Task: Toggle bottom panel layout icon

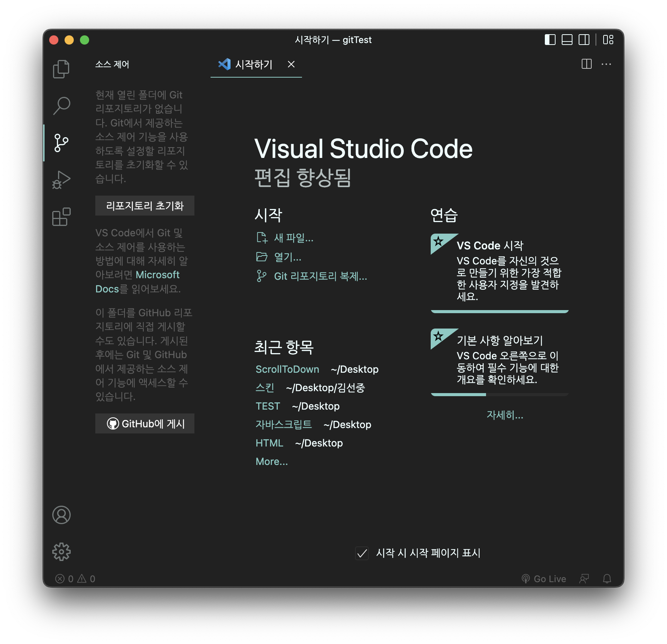Action: 567,40
